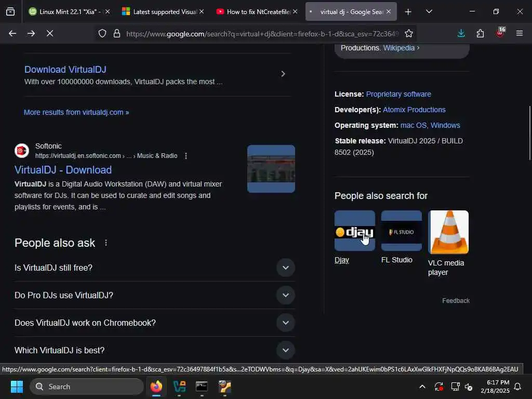Open the Firefox downloads panel
Image resolution: width=532 pixels, height=399 pixels.
[461, 33]
